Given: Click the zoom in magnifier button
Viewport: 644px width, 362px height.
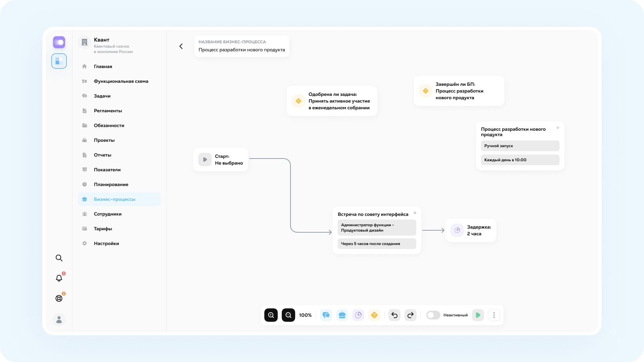Looking at the screenshot, I should (271, 315).
